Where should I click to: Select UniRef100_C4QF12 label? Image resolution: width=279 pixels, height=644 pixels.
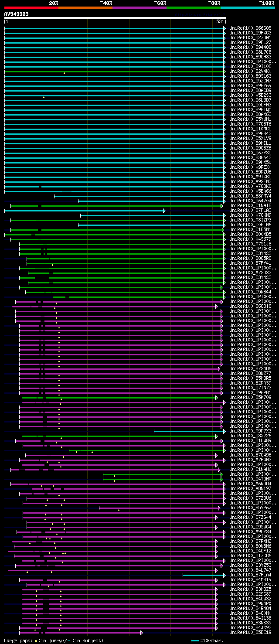[250, 551]
